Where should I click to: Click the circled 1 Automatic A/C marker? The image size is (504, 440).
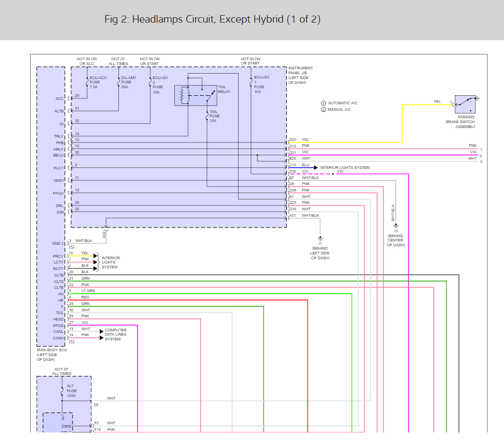coord(323,103)
